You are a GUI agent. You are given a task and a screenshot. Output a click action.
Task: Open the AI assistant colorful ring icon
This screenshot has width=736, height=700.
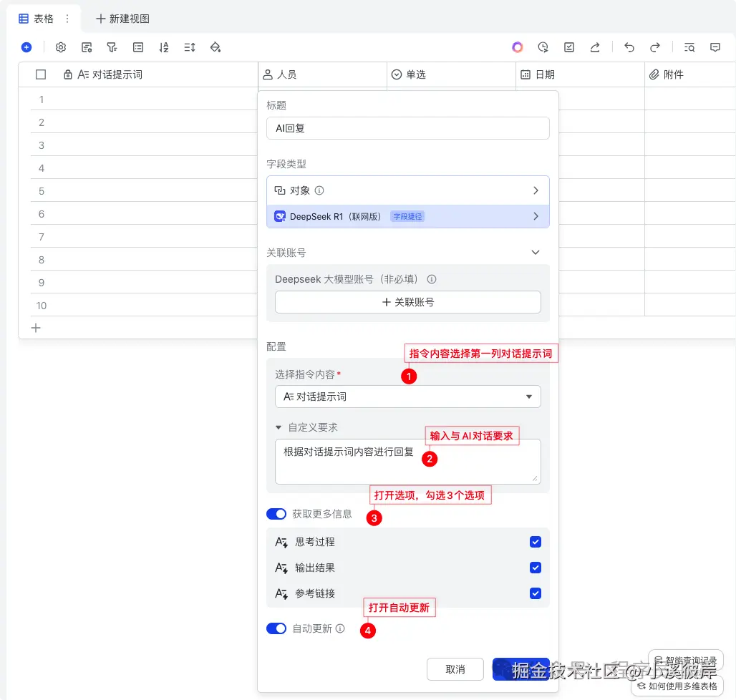(x=517, y=47)
